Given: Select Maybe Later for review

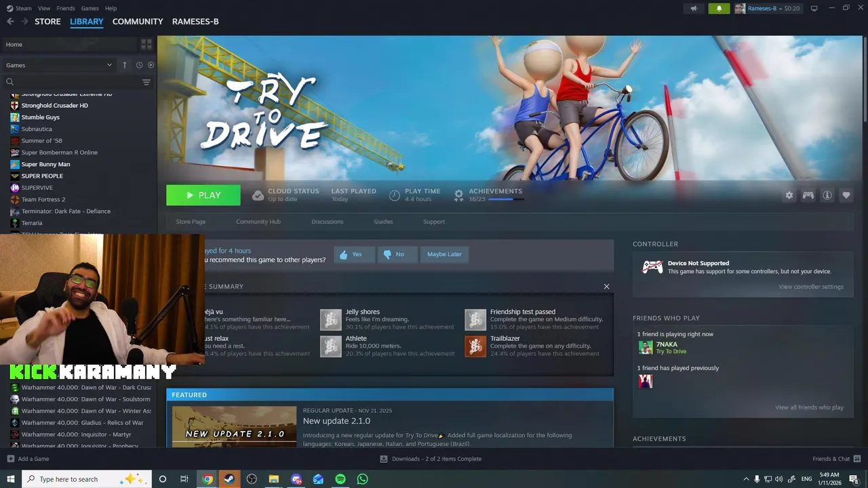Looking at the screenshot, I should tap(444, 254).
